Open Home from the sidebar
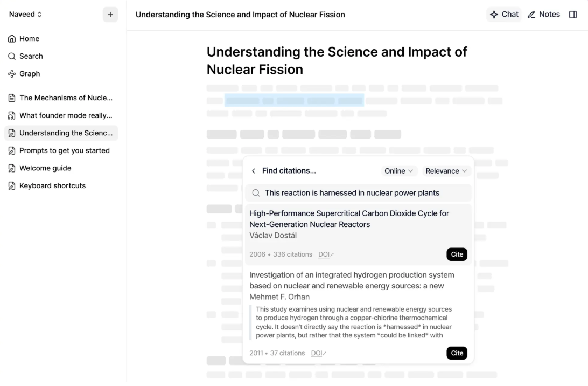 [x=29, y=39]
